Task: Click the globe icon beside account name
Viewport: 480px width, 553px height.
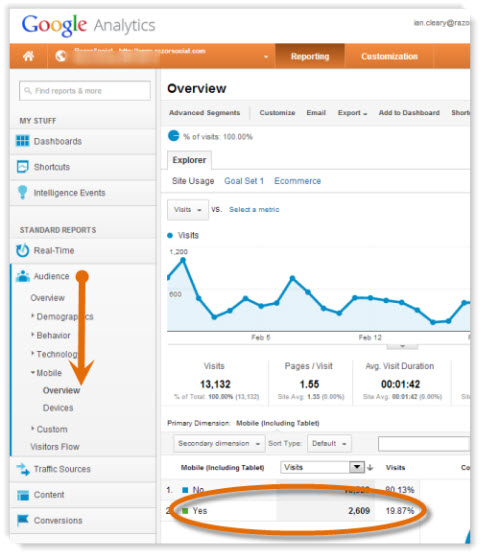Action: (x=61, y=56)
